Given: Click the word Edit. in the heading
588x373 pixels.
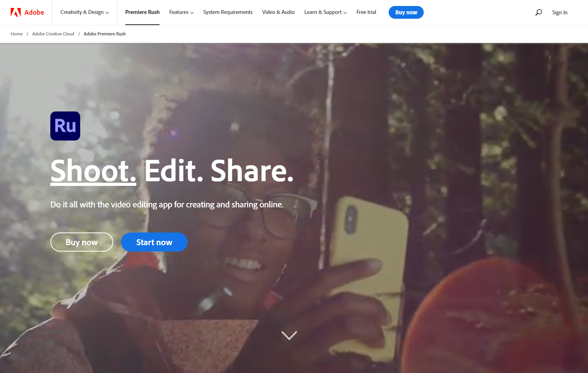Looking at the screenshot, I should 174,171.
